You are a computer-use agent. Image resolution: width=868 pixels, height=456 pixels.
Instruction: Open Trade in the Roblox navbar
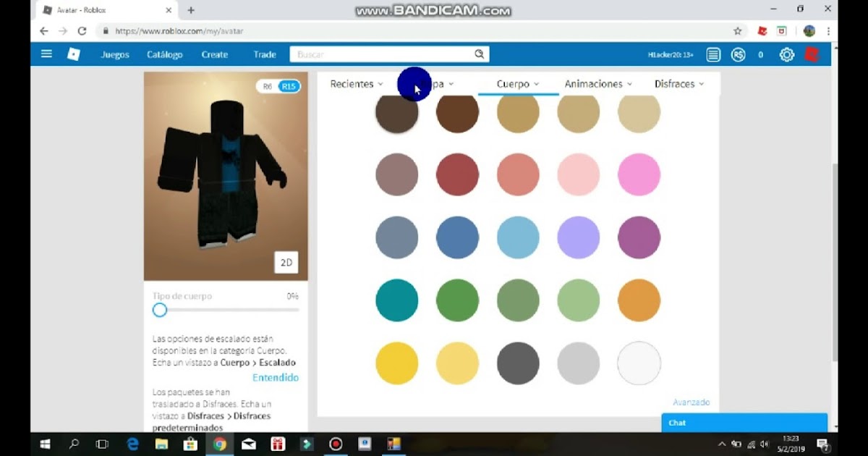(265, 54)
